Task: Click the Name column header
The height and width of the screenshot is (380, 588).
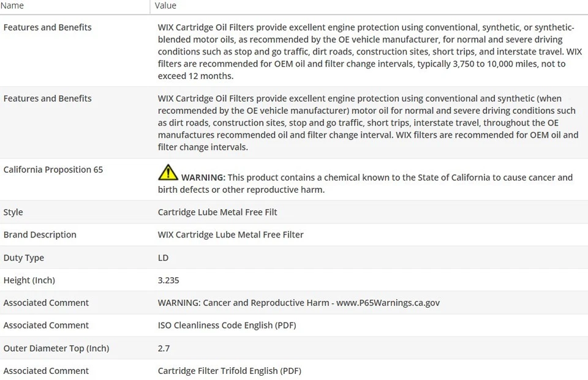Action: (x=12, y=6)
